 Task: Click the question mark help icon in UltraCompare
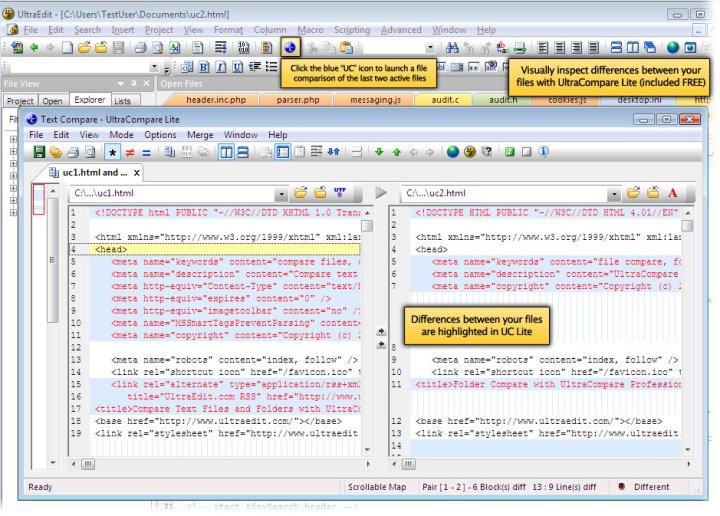pos(487,151)
